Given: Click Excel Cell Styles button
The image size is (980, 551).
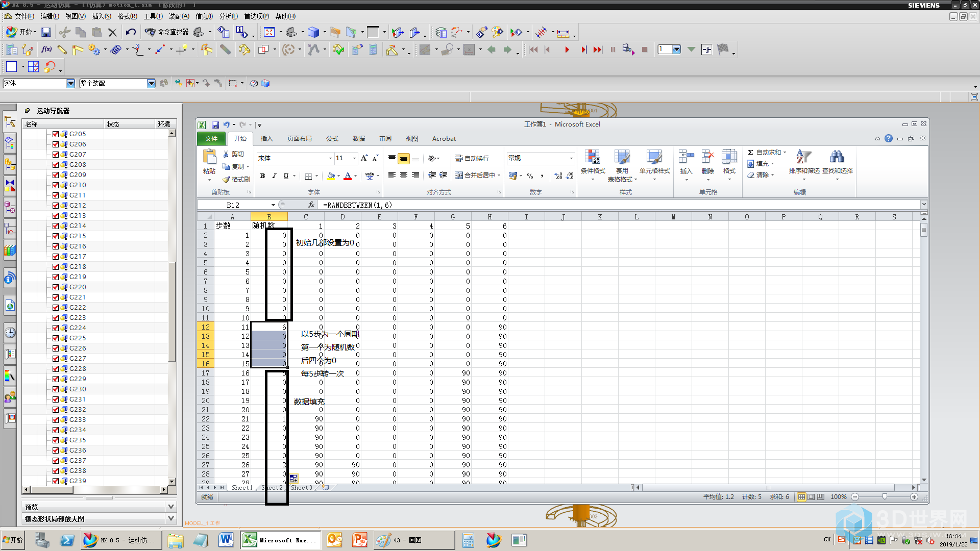Looking at the screenshot, I should [654, 161].
